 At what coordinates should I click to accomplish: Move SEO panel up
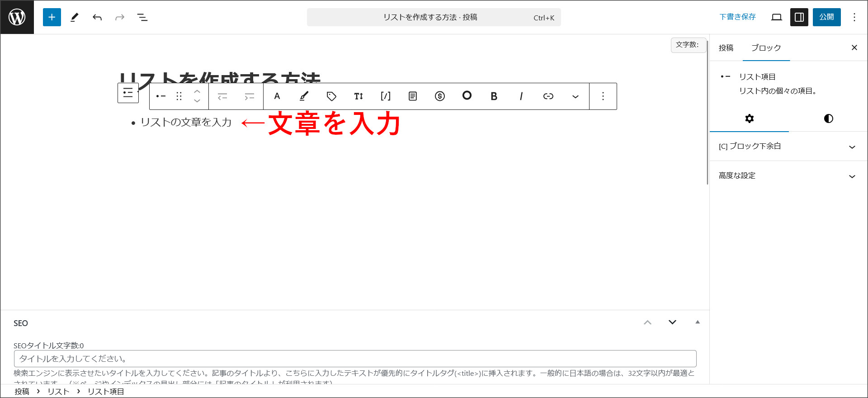(648, 322)
